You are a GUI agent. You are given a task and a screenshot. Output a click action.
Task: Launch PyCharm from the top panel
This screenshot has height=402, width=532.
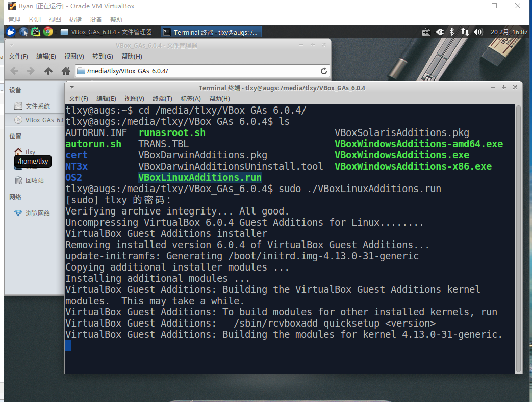pyautogui.click(x=36, y=32)
